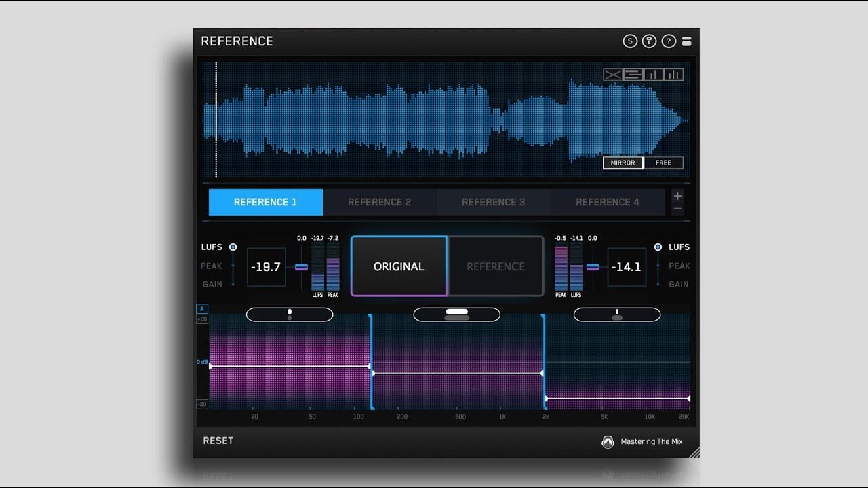Click the plus icon to add a reference
868x488 pixels.
pyautogui.click(x=677, y=195)
